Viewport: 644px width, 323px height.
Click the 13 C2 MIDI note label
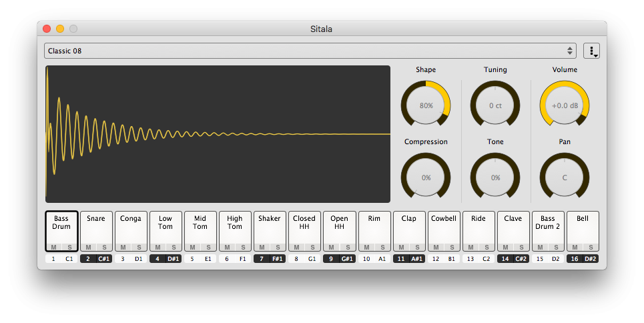click(478, 259)
